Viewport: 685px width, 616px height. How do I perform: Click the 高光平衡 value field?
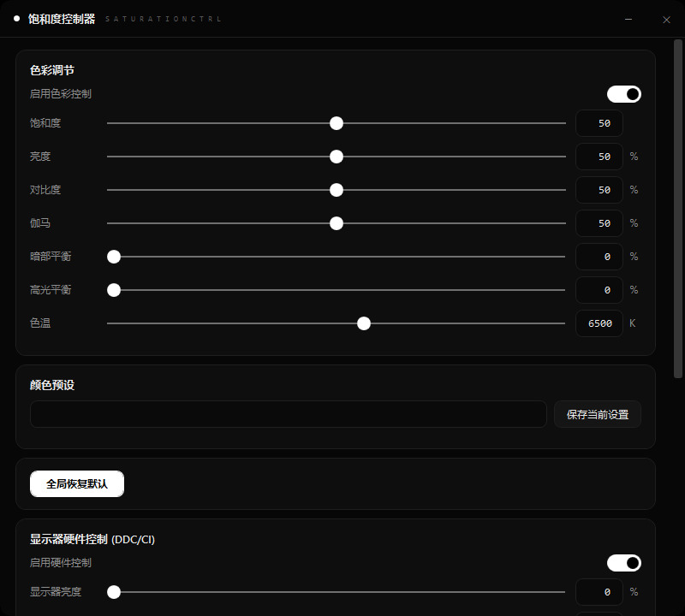[599, 290]
